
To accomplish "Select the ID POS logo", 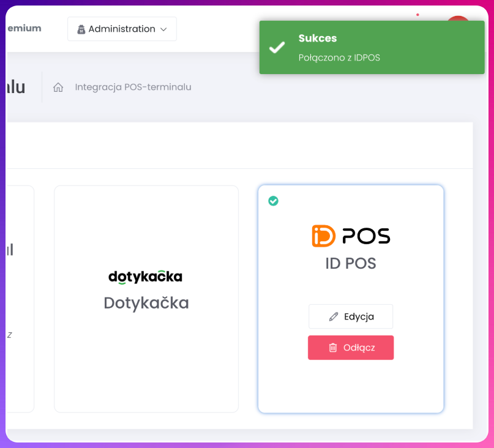I will point(350,234).
